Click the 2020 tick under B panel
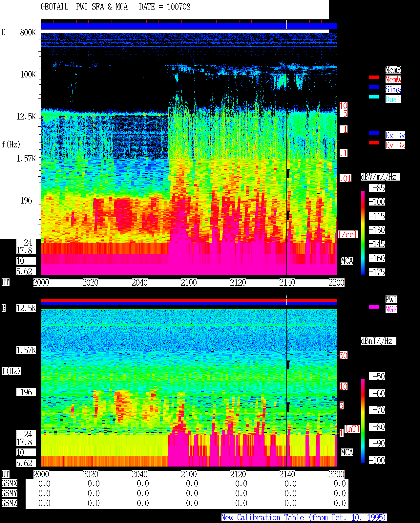The width and height of the screenshot is (420, 523). coord(90,474)
